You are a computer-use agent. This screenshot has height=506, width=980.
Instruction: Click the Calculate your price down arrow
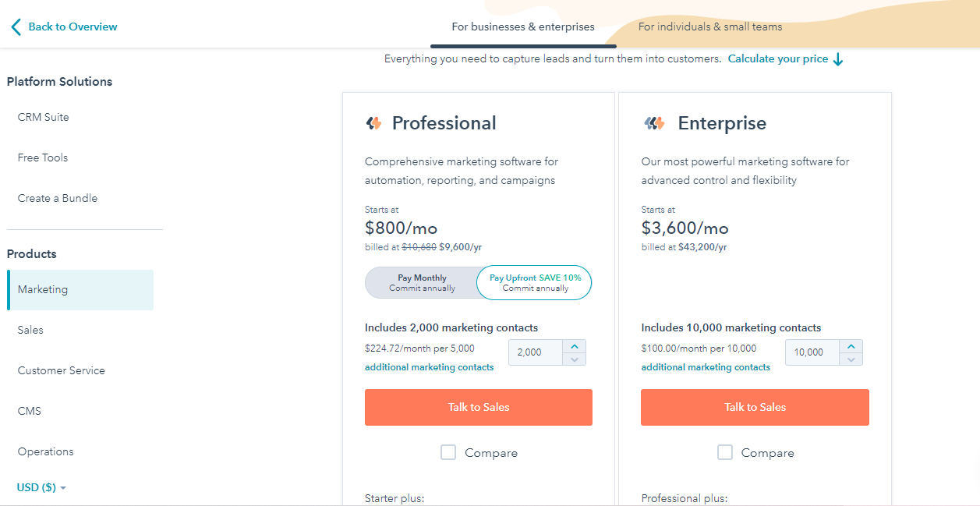[x=838, y=59]
